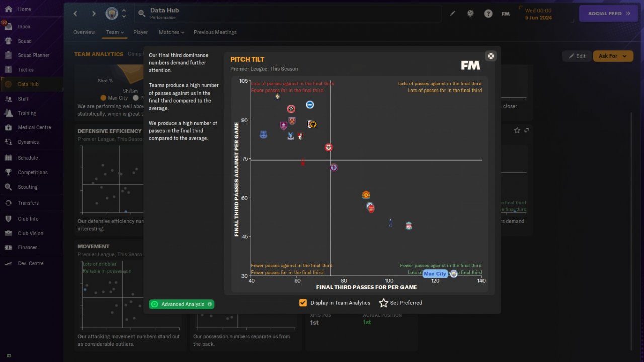
Task: Open the Scouting section
Action: coord(27,187)
